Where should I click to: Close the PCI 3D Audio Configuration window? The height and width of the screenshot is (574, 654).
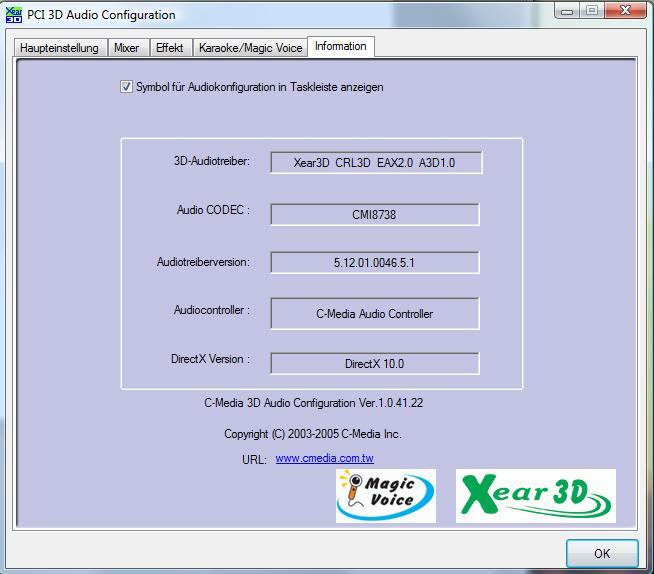625,10
